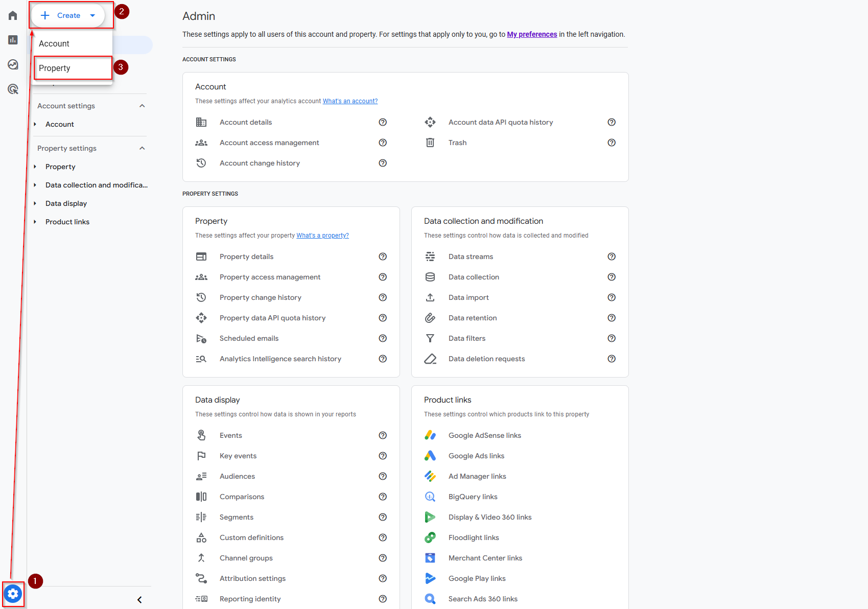
Task: Open Property data API quota history
Action: coord(272,318)
